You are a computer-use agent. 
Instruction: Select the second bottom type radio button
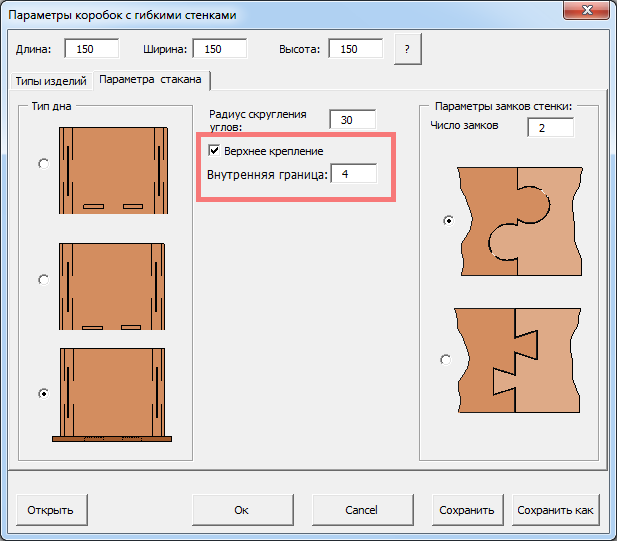[x=44, y=280]
